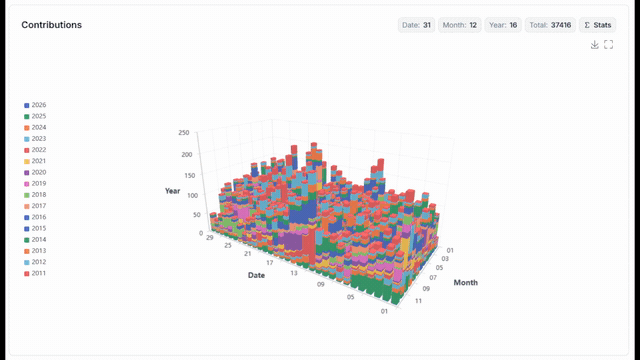Toggle the 2011 legend entry
Viewport: 640px width, 360px height.
point(35,273)
